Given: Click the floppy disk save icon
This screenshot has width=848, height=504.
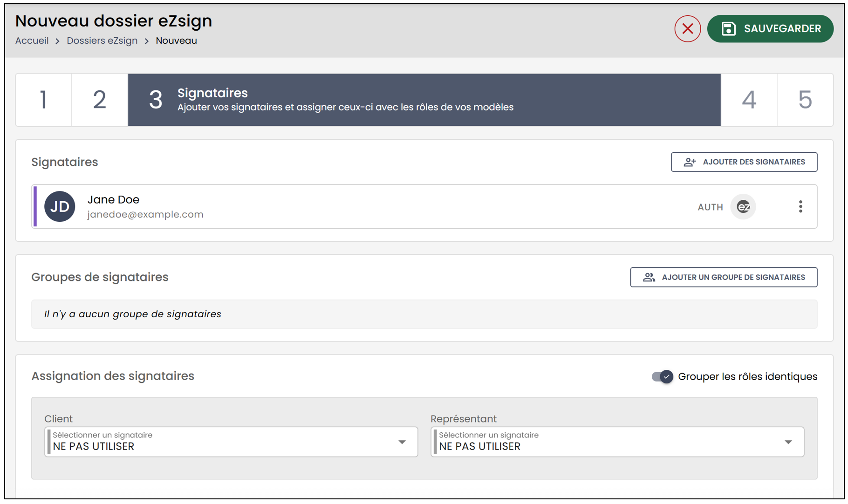Looking at the screenshot, I should point(728,29).
